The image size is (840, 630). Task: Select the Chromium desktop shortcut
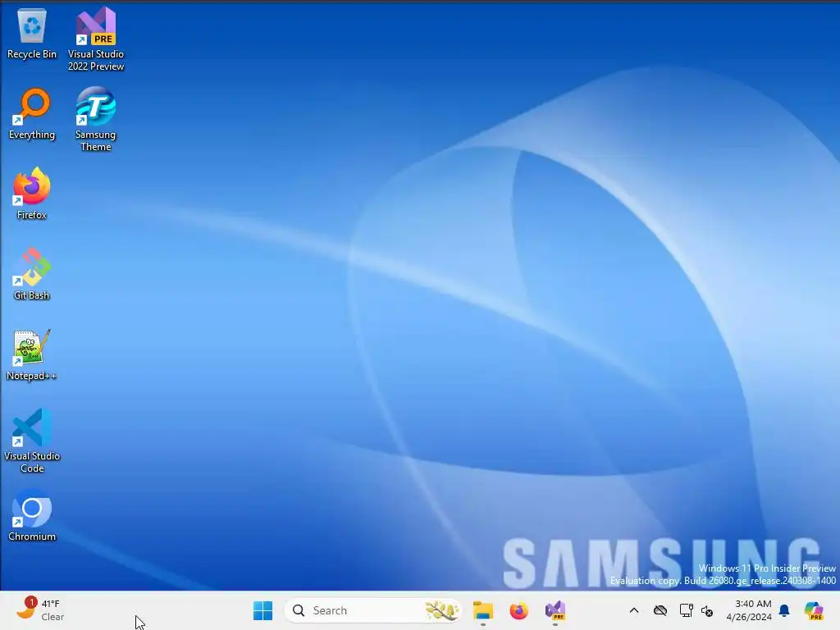coord(32,515)
